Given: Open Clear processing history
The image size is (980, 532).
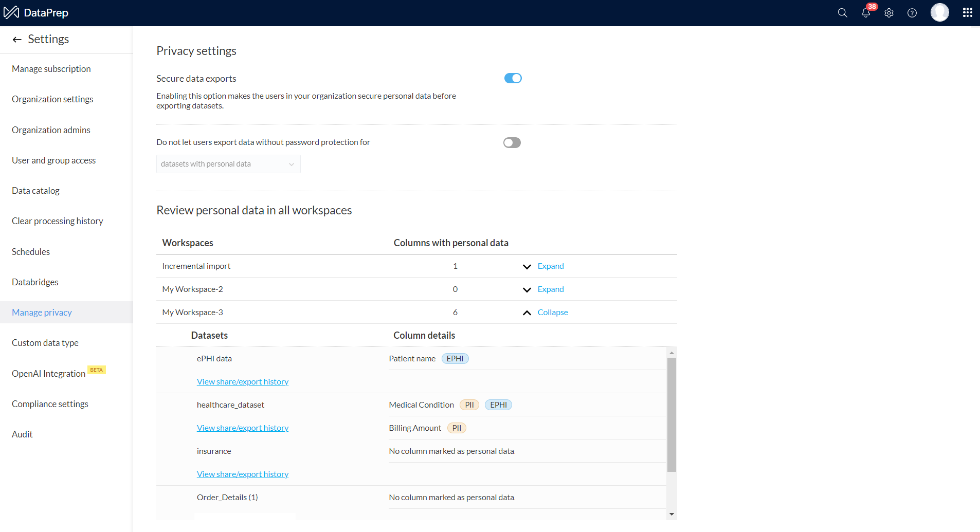Looking at the screenshot, I should pyautogui.click(x=57, y=221).
